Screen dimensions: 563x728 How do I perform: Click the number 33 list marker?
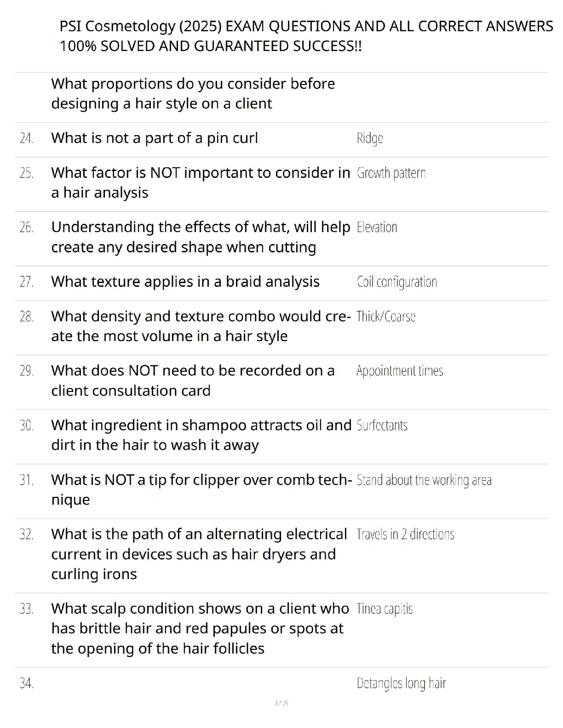26,609
